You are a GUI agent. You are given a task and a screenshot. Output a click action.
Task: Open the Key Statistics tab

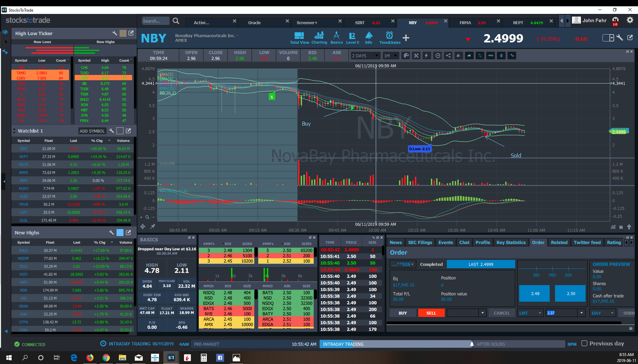tap(511, 242)
